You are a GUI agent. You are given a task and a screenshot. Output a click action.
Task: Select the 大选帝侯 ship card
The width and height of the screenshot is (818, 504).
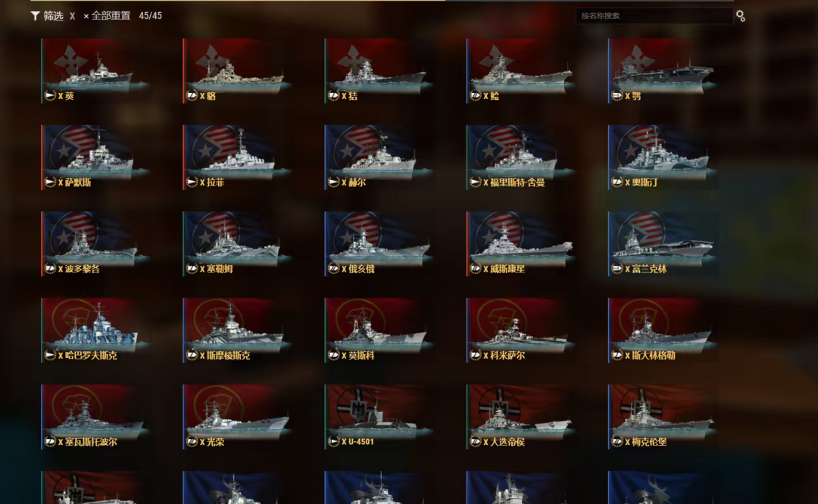coord(520,416)
